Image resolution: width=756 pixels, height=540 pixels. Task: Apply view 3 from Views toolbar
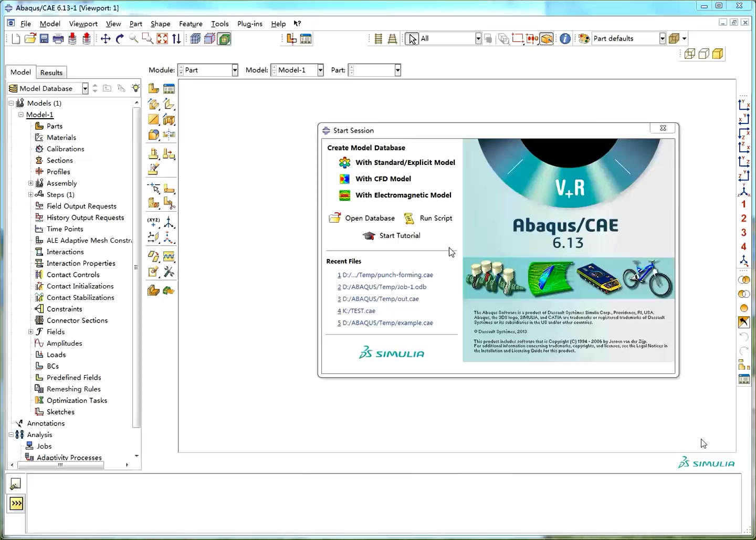pyautogui.click(x=743, y=233)
